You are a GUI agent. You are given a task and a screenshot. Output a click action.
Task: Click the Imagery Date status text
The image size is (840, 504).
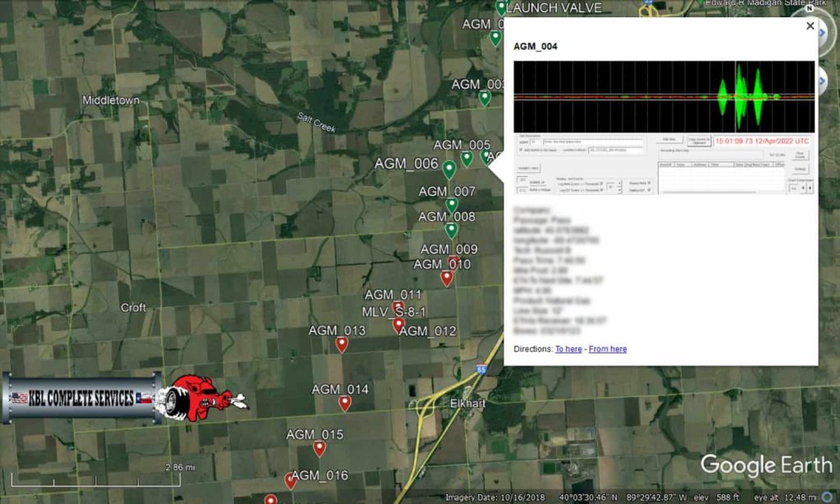[495, 497]
